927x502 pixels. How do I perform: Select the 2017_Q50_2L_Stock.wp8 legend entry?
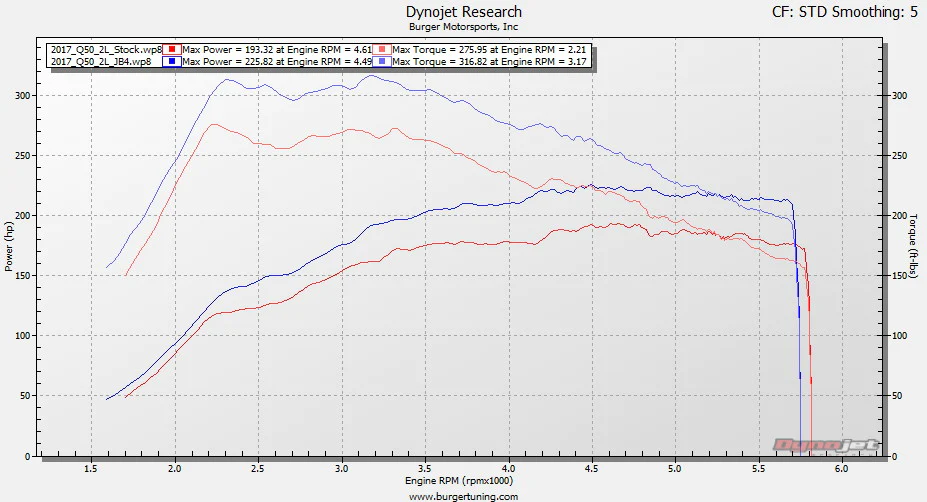(x=106, y=50)
